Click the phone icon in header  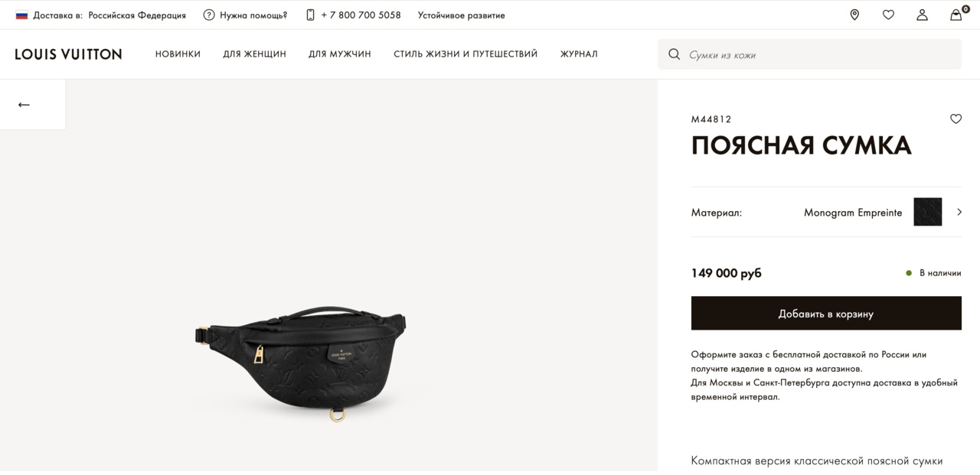pyautogui.click(x=310, y=15)
